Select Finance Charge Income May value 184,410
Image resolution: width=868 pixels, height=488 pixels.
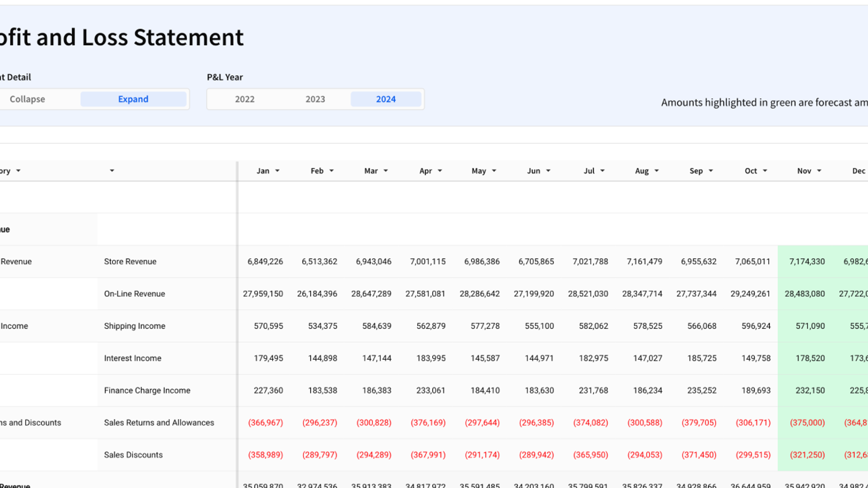pos(485,391)
